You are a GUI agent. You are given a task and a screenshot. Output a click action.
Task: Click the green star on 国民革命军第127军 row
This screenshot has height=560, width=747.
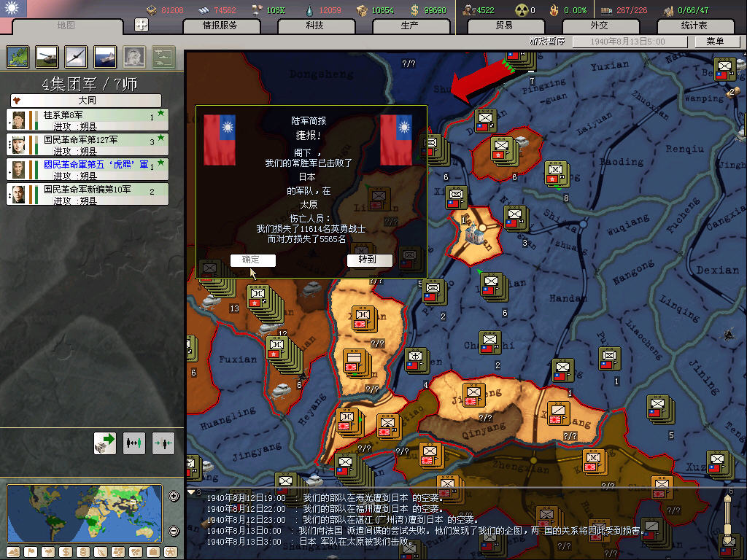pos(161,138)
